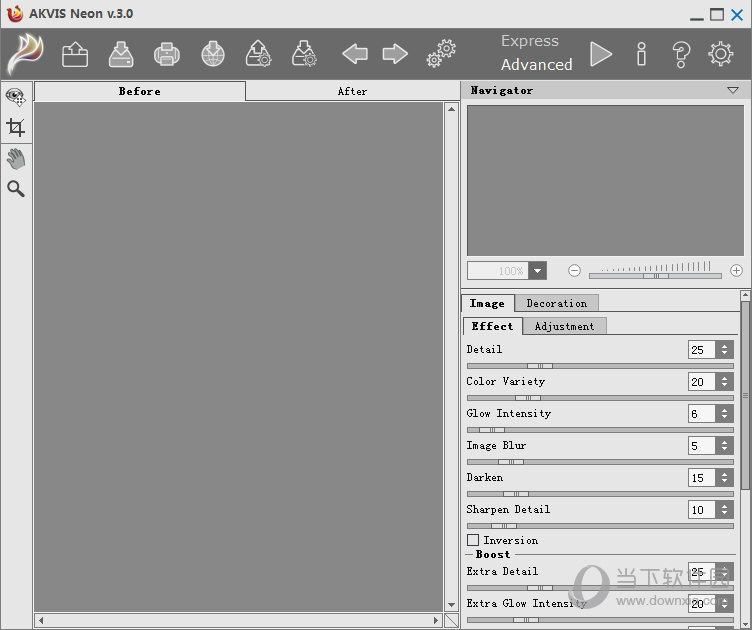
Task: Click the Save image icon
Action: 121,54
